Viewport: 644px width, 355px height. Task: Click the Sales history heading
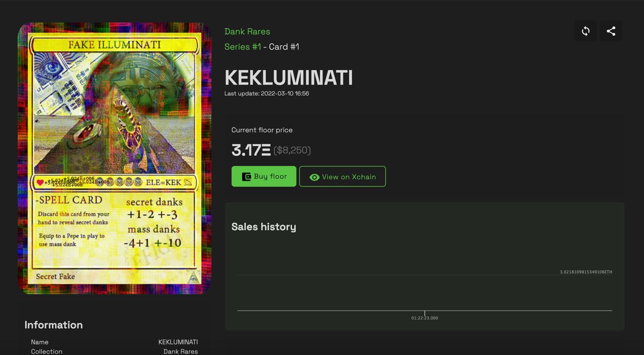coord(264,227)
